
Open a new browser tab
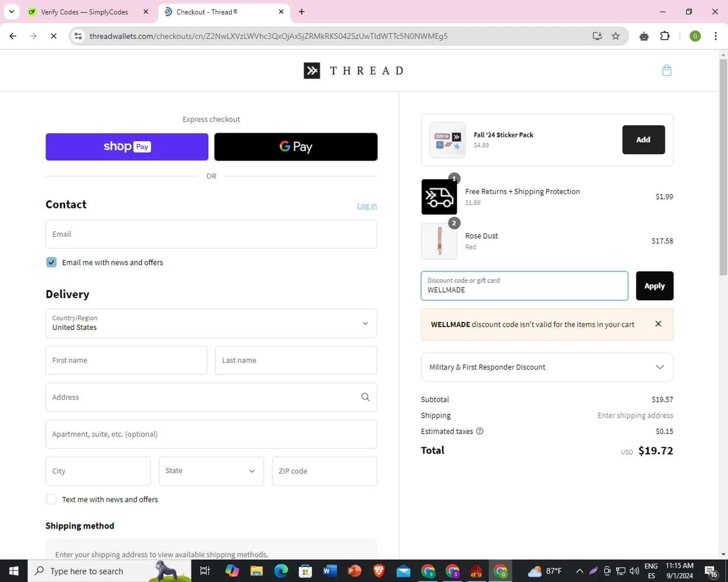point(301,12)
